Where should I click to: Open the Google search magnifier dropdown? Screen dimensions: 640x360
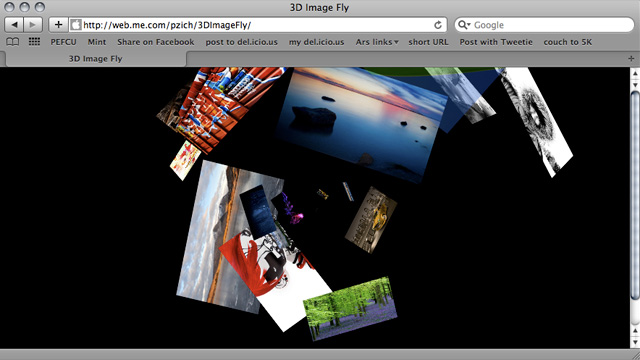[x=464, y=25]
